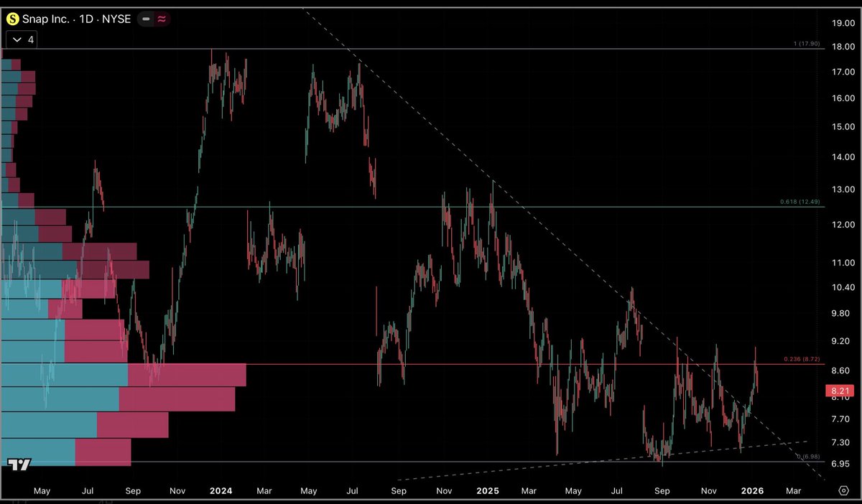Click the 16.00 price axis label
The image size is (862, 504).
point(842,98)
